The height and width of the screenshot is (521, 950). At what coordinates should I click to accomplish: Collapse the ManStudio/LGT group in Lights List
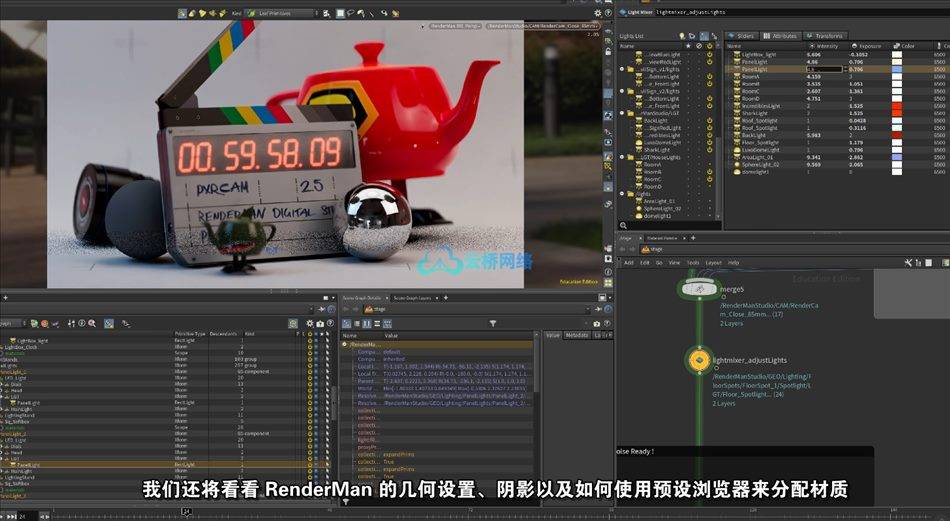pos(622,113)
